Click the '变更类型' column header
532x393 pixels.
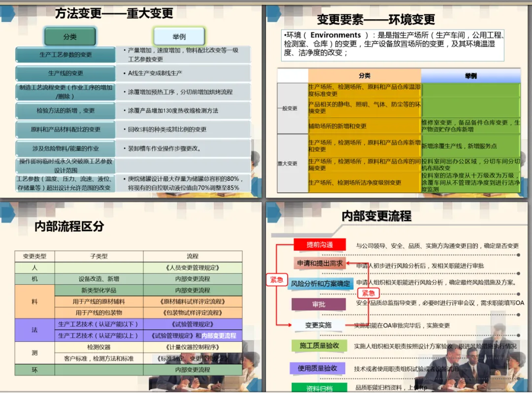pyautogui.click(x=34, y=257)
